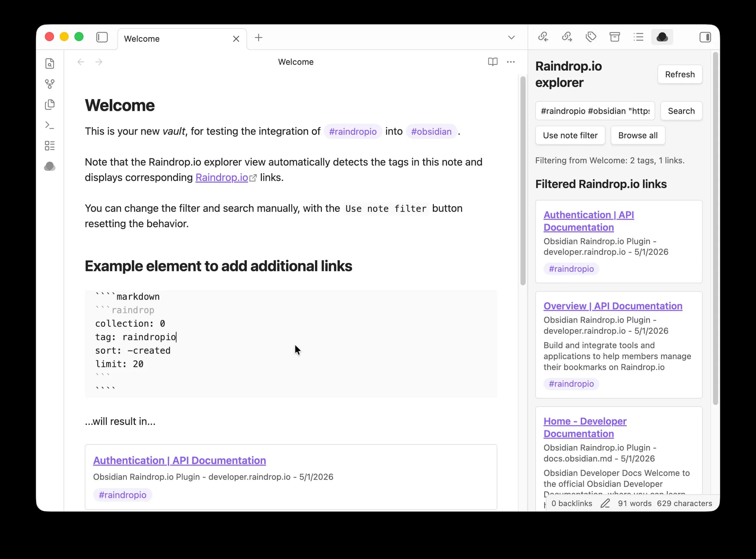The height and width of the screenshot is (559, 756).
Task: Focus the Raindrop search query field
Action: [595, 111]
